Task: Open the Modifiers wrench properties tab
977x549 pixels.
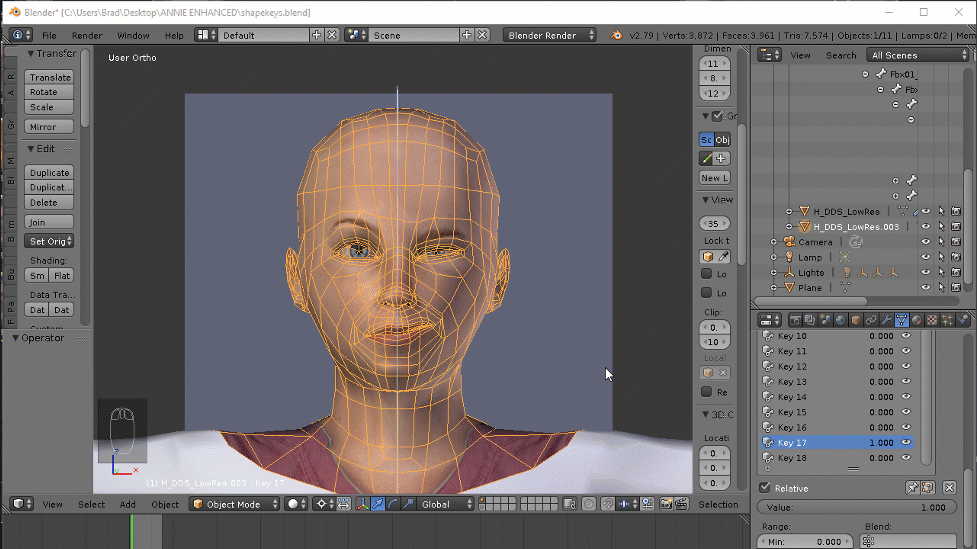Action: click(886, 320)
